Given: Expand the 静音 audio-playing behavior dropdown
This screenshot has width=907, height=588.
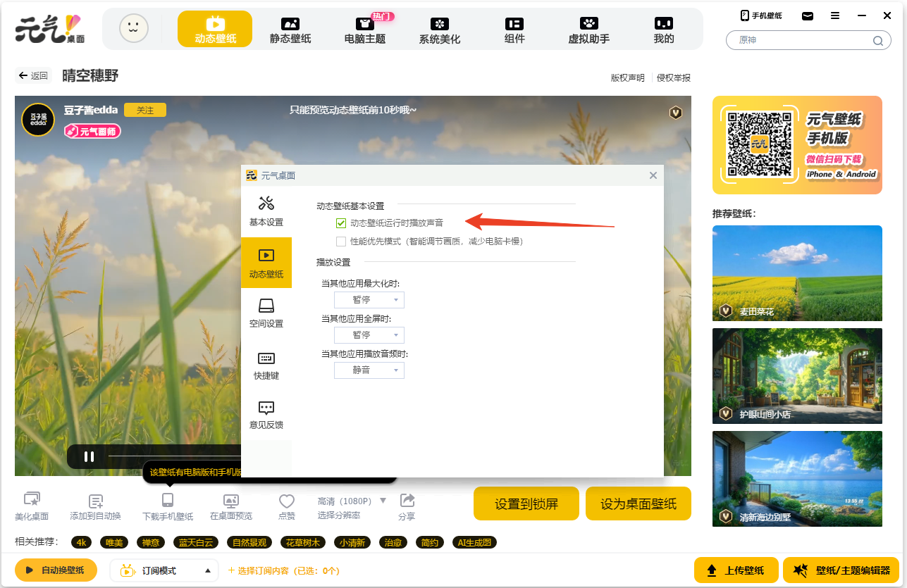Looking at the screenshot, I should click(369, 370).
